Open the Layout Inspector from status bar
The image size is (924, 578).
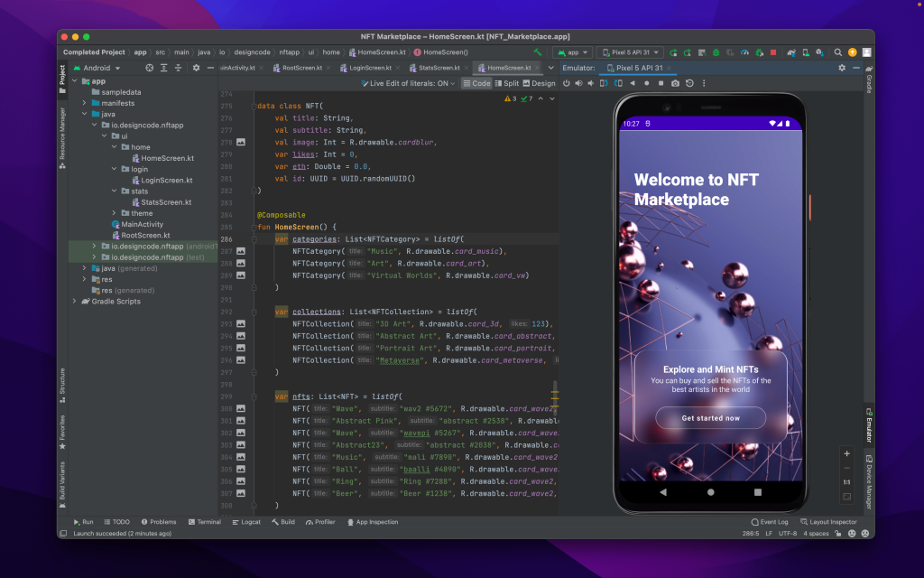(x=827, y=522)
